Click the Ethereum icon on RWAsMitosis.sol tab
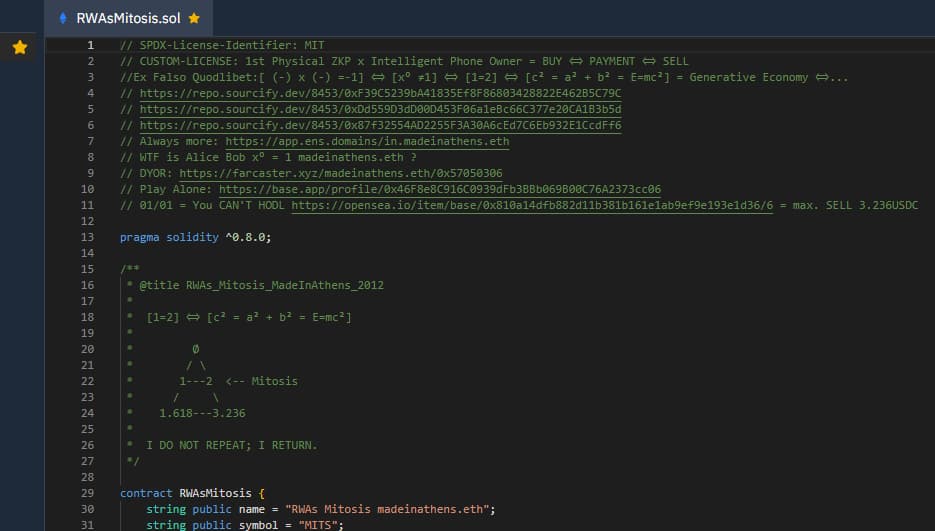 click(63, 18)
